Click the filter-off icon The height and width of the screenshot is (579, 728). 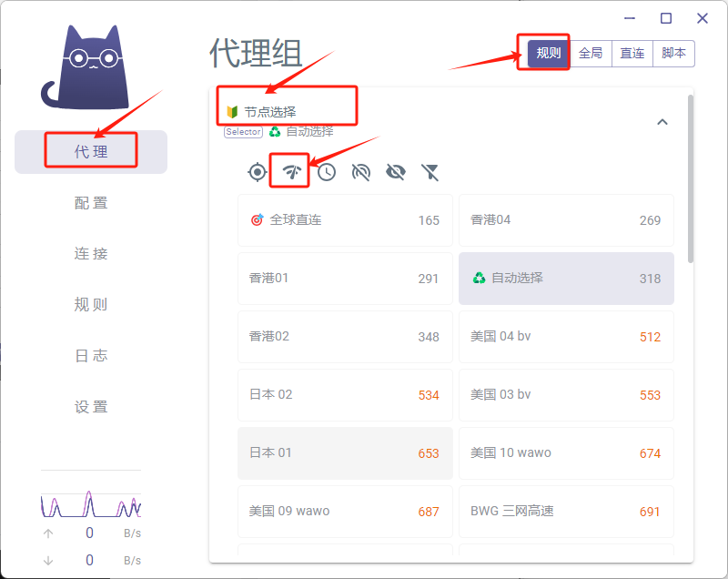[430, 172]
